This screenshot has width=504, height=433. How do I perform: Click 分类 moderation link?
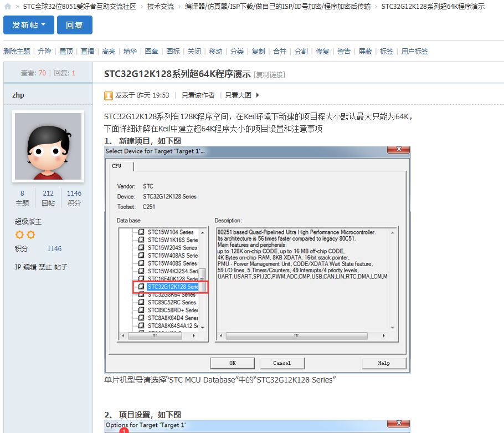click(x=237, y=51)
